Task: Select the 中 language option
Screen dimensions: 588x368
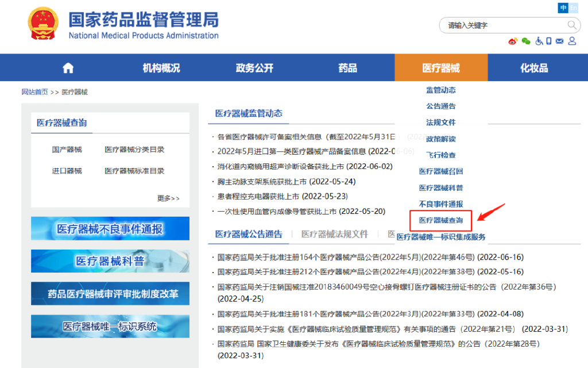Action: (x=563, y=8)
